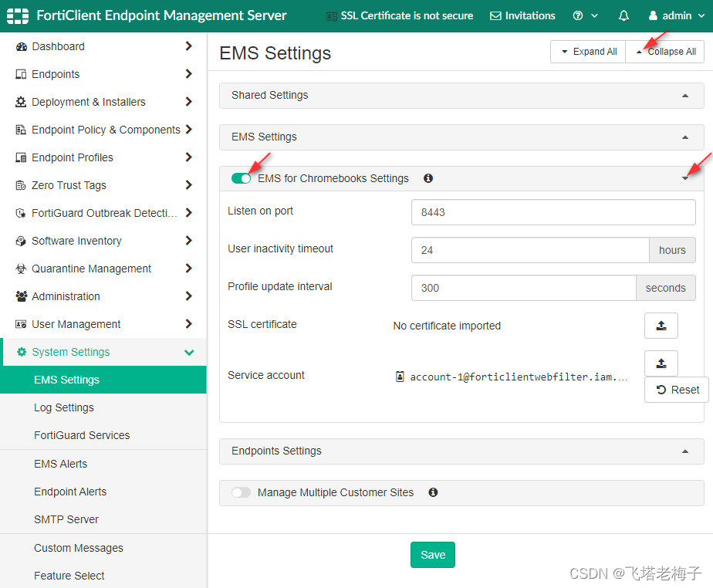The width and height of the screenshot is (713, 588).
Task: Open the admin account dropdown
Action: pyautogui.click(x=676, y=16)
